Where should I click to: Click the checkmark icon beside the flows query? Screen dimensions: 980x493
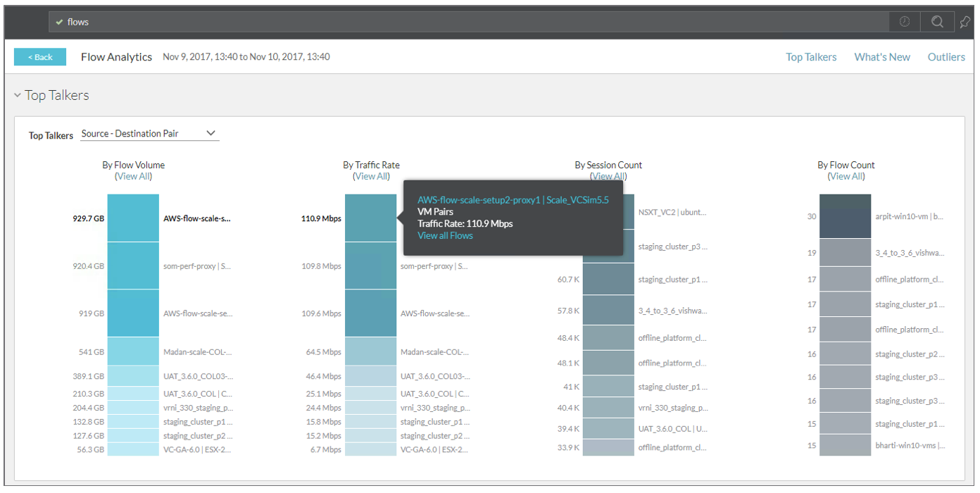(60, 23)
